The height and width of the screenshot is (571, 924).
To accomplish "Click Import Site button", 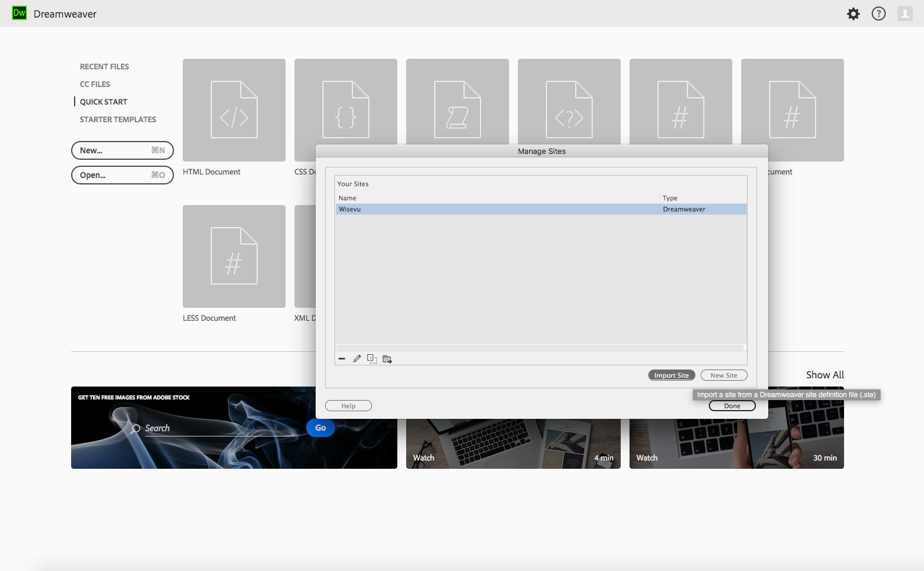I will pyautogui.click(x=671, y=375).
